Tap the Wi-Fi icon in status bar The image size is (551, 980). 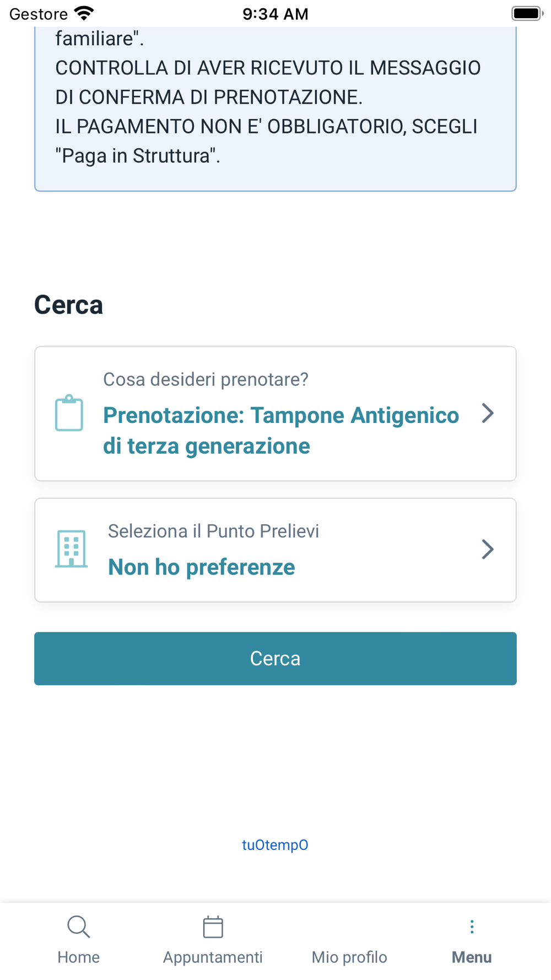coord(84,13)
